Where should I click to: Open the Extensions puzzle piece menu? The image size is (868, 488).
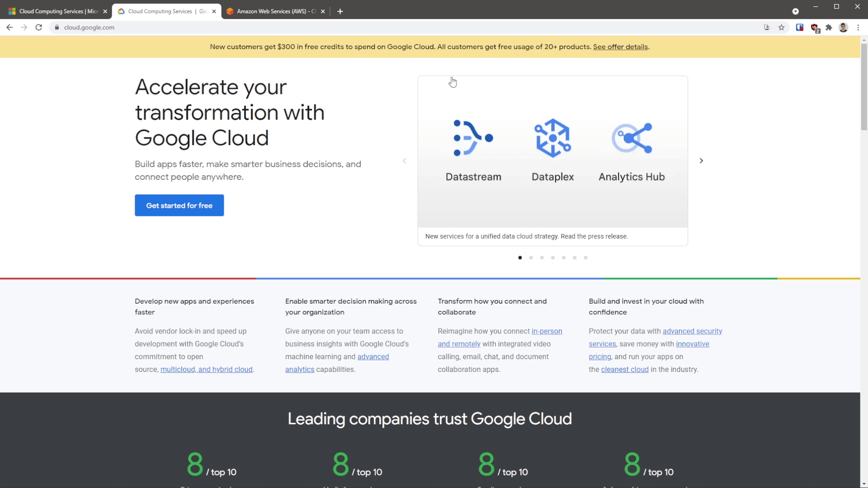(x=829, y=28)
